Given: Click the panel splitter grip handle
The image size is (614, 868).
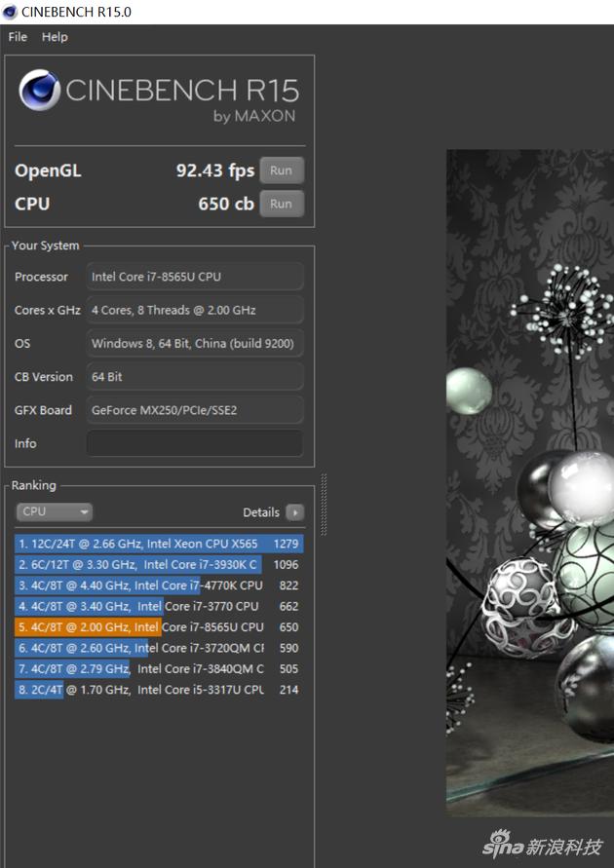Looking at the screenshot, I should click(324, 505).
